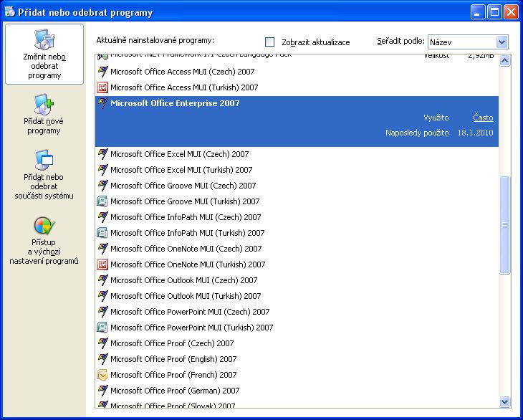Click icon of Office Outlook MUI (Czech) 2007
523x420 pixels.
[x=102, y=280]
